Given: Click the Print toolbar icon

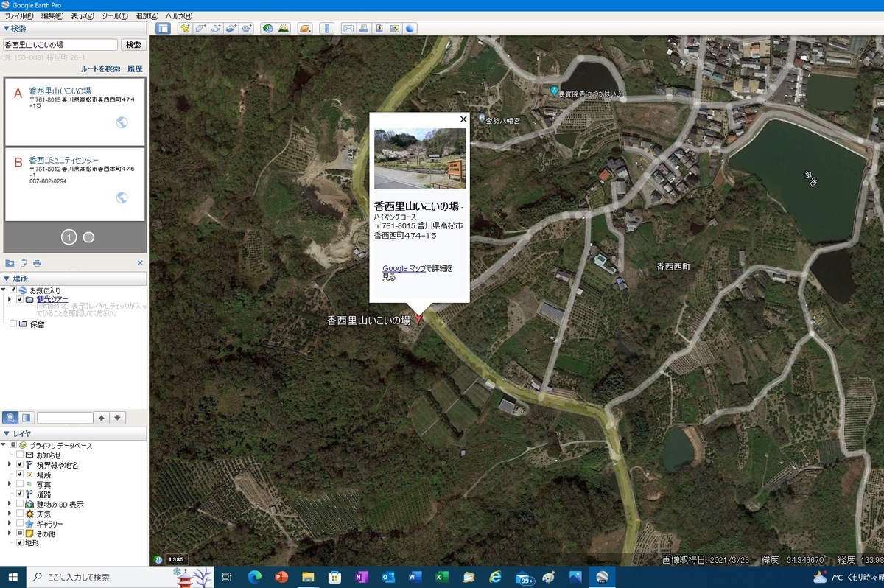Looking at the screenshot, I should [x=364, y=29].
